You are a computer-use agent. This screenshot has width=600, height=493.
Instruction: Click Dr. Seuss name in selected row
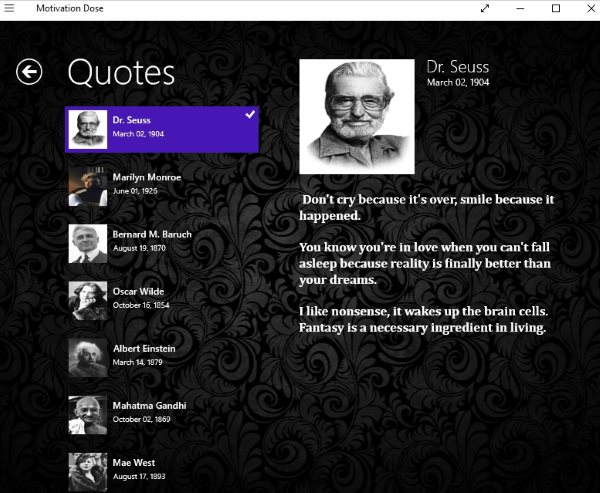click(131, 120)
